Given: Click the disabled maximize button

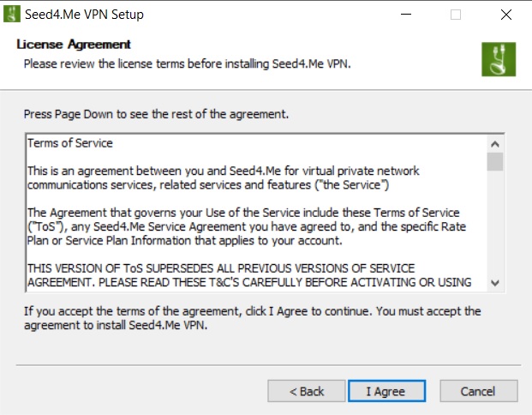Looking at the screenshot, I should (456, 15).
